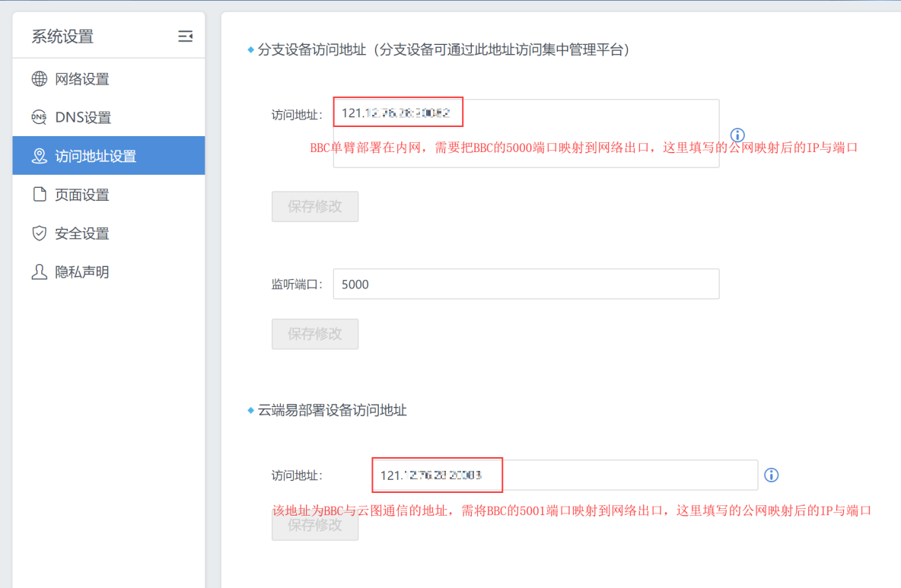The image size is (901, 588).
Task: Save changes below the 监听端口 field
Action: (x=314, y=333)
